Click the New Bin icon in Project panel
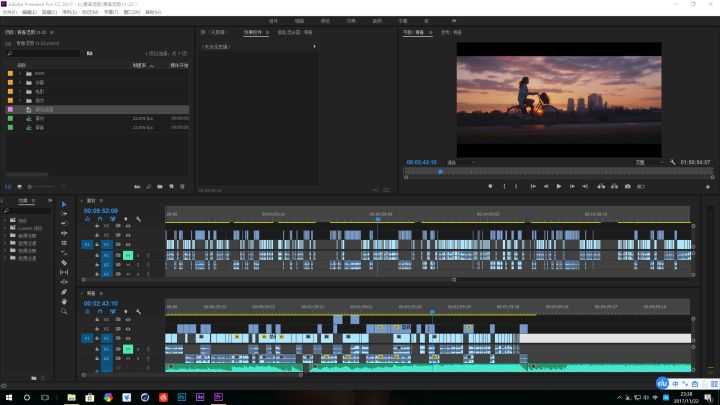 (x=160, y=186)
